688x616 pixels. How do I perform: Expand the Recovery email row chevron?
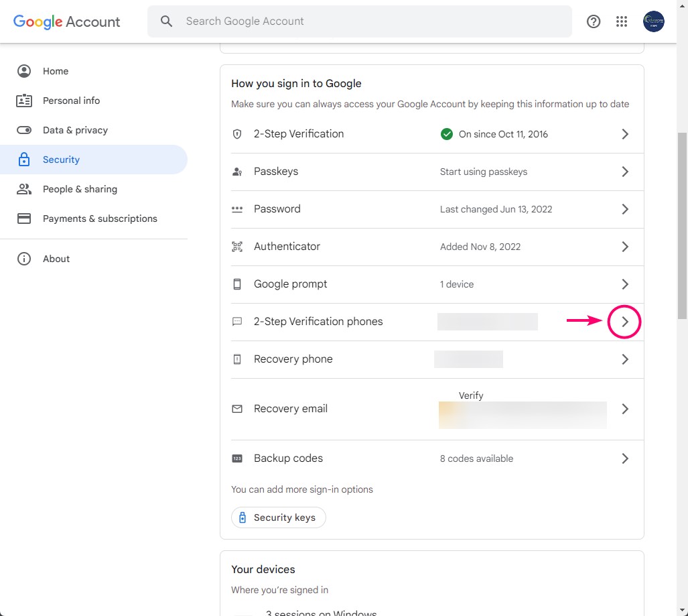(x=625, y=409)
